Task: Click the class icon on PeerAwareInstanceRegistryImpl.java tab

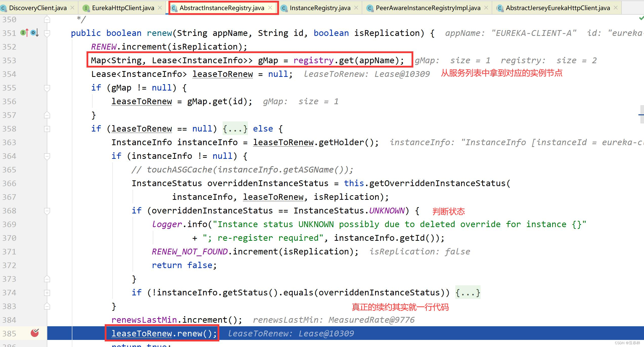Action: click(x=370, y=8)
